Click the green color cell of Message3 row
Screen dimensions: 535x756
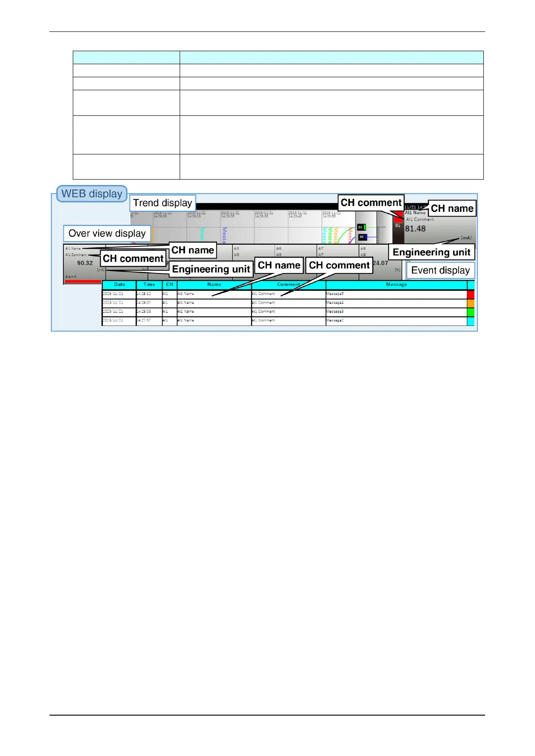pos(471,312)
